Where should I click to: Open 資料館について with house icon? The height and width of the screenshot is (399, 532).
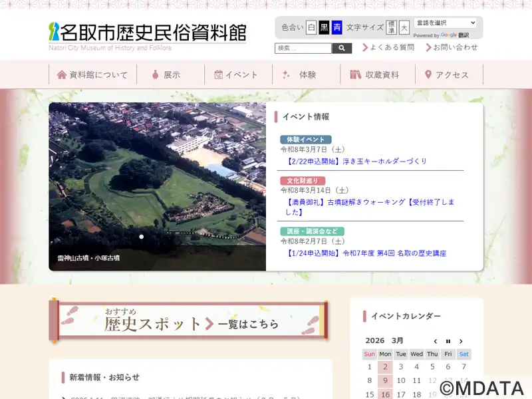click(92, 74)
